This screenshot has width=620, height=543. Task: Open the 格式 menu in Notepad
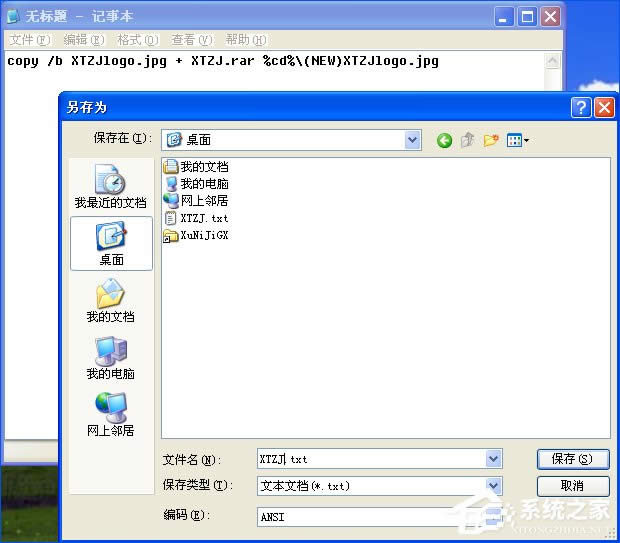tap(138, 40)
